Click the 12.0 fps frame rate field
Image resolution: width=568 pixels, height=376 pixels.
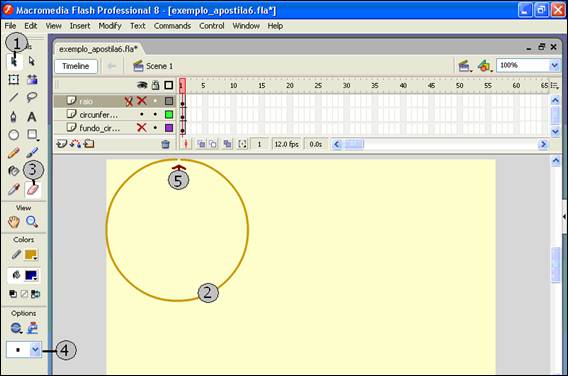[286, 144]
